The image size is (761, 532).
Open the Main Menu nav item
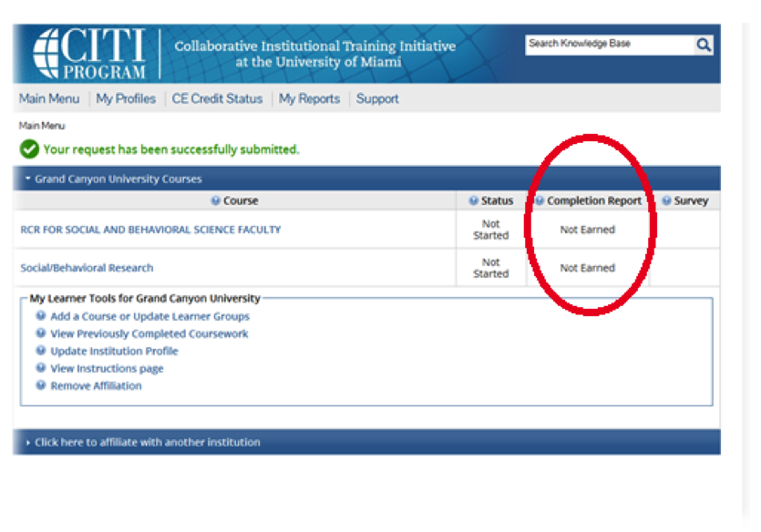(49, 98)
